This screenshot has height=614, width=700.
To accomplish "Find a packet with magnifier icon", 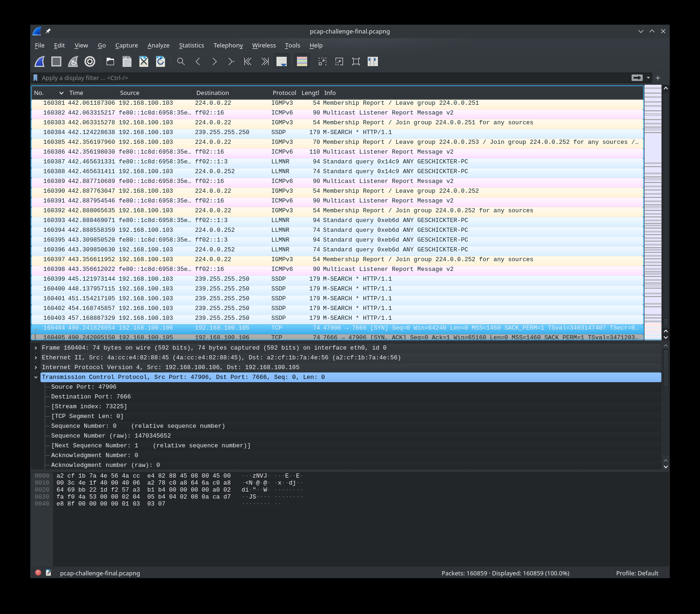I will click(x=181, y=61).
